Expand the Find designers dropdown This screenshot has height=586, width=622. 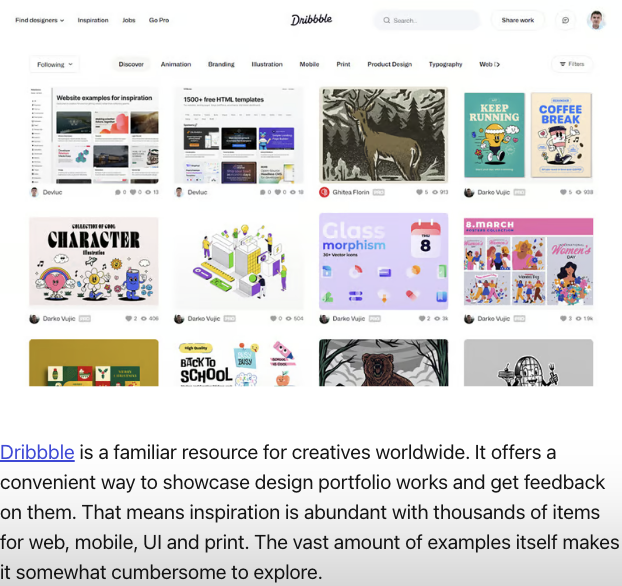pyautogui.click(x=39, y=20)
